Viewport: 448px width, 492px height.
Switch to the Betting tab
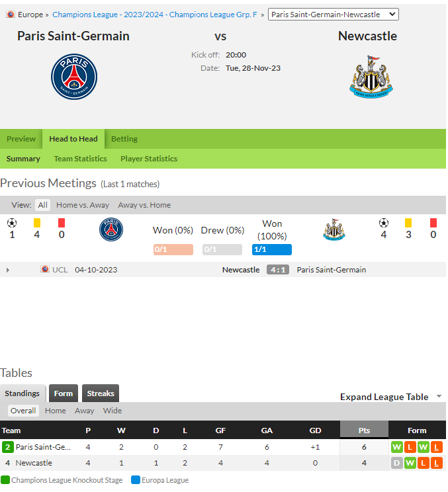click(124, 139)
